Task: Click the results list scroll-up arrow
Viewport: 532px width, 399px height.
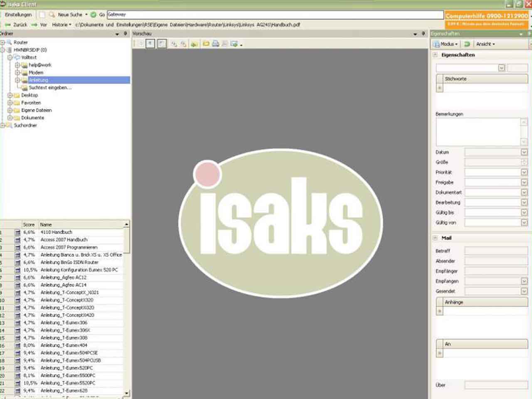Action: [x=127, y=224]
